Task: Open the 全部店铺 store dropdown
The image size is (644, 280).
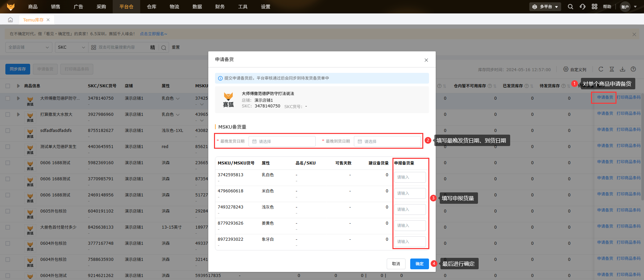Action: point(29,47)
